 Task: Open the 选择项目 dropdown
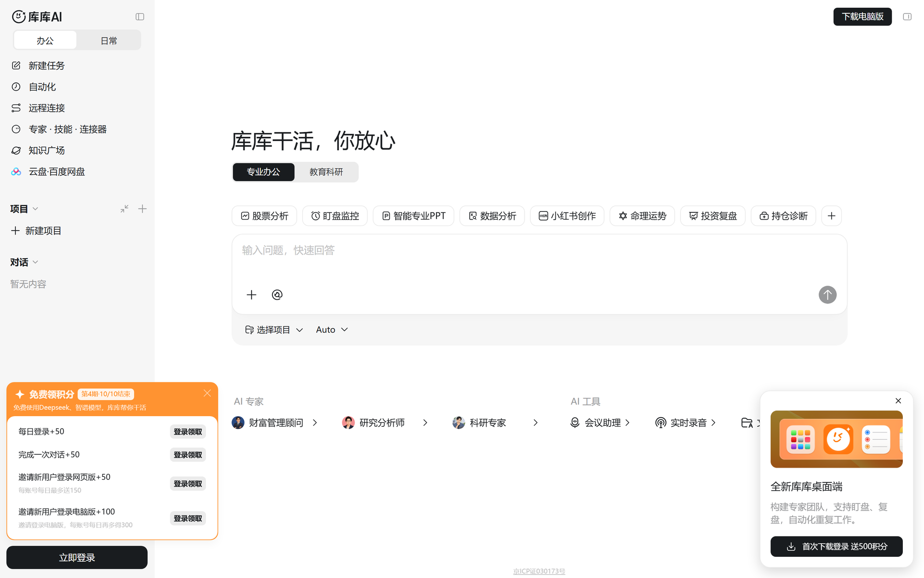pos(274,330)
